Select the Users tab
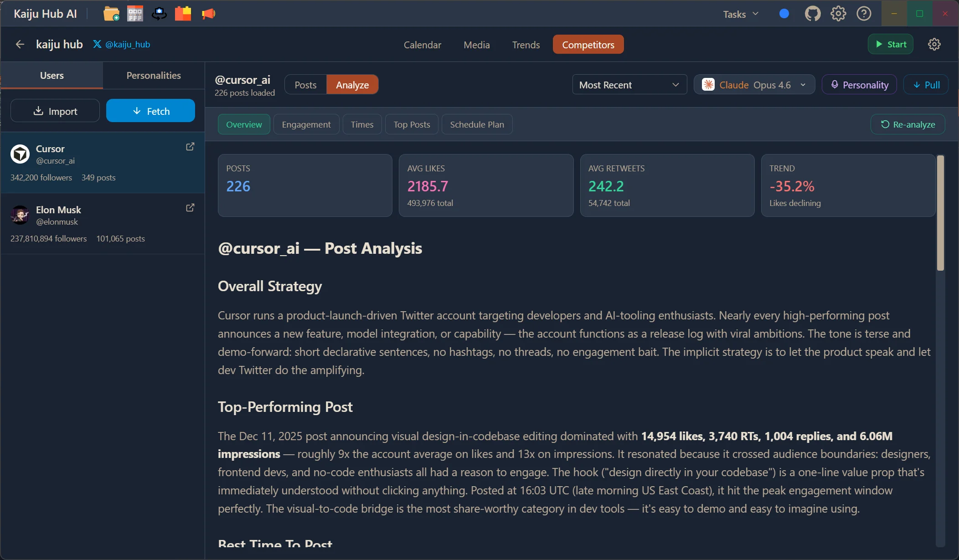This screenshot has width=959, height=560. pyautogui.click(x=52, y=76)
